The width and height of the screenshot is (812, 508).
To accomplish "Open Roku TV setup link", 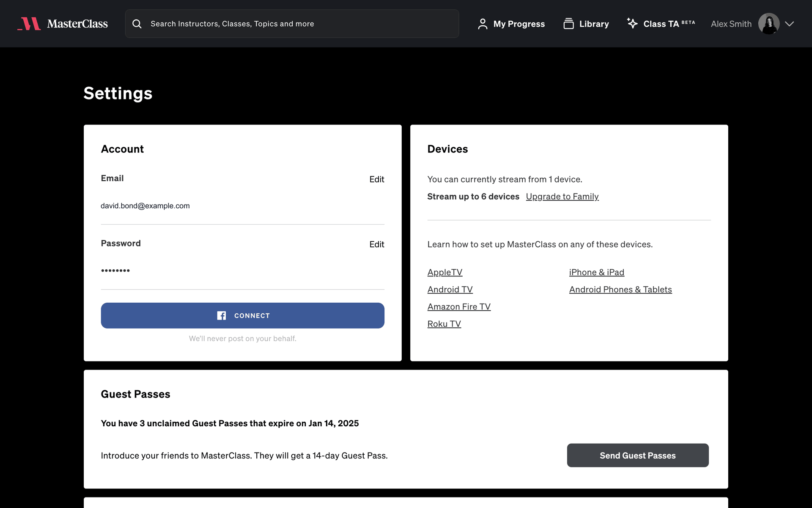I will pyautogui.click(x=444, y=324).
